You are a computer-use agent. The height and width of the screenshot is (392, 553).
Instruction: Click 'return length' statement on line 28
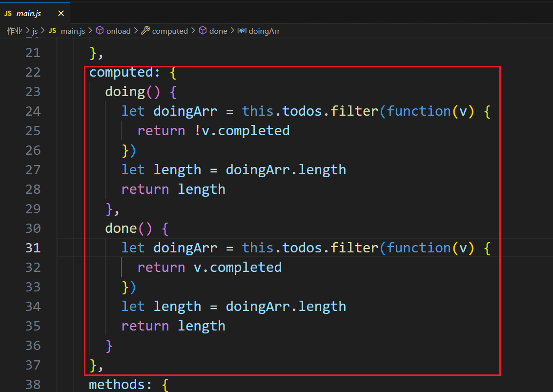(173, 189)
